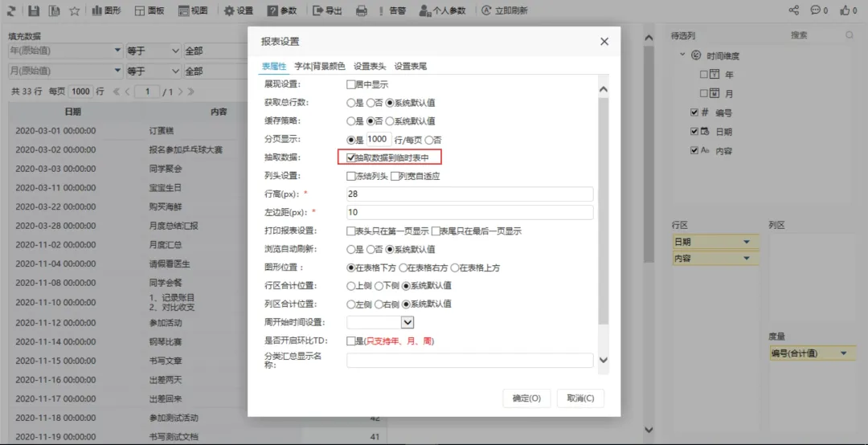This screenshot has height=445, width=868.
Task: Switch to the 设置表尾 tab
Action: click(410, 67)
